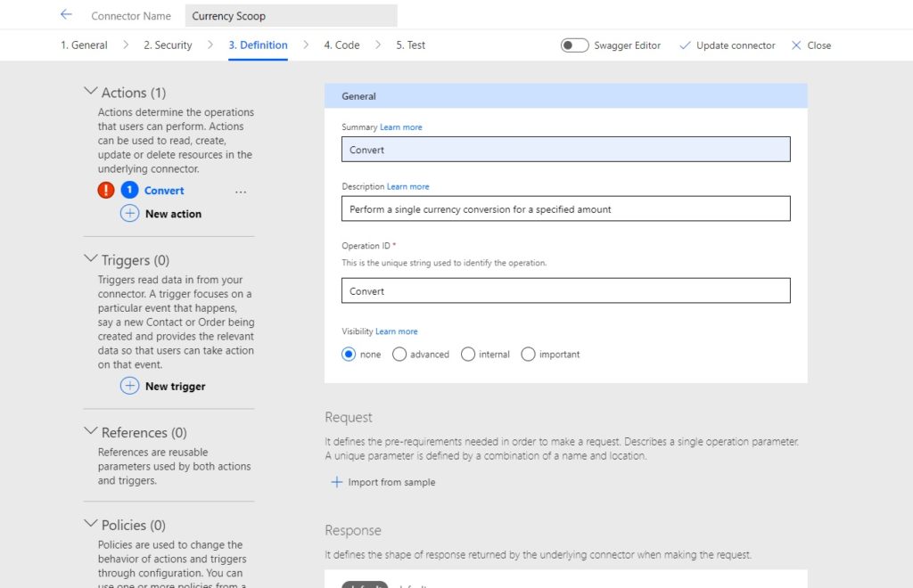Toggle the Swagger Editor switch

pos(574,45)
